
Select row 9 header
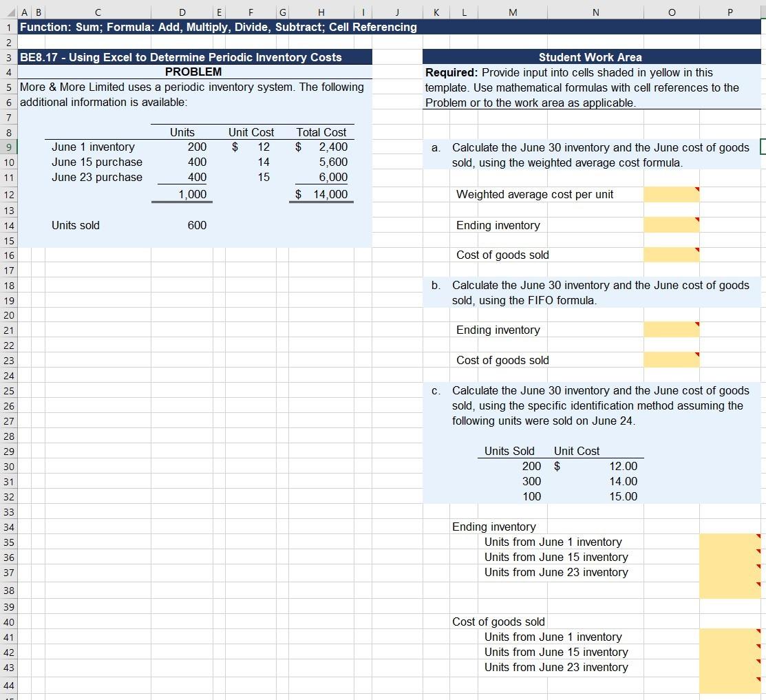pyautogui.click(x=9, y=147)
